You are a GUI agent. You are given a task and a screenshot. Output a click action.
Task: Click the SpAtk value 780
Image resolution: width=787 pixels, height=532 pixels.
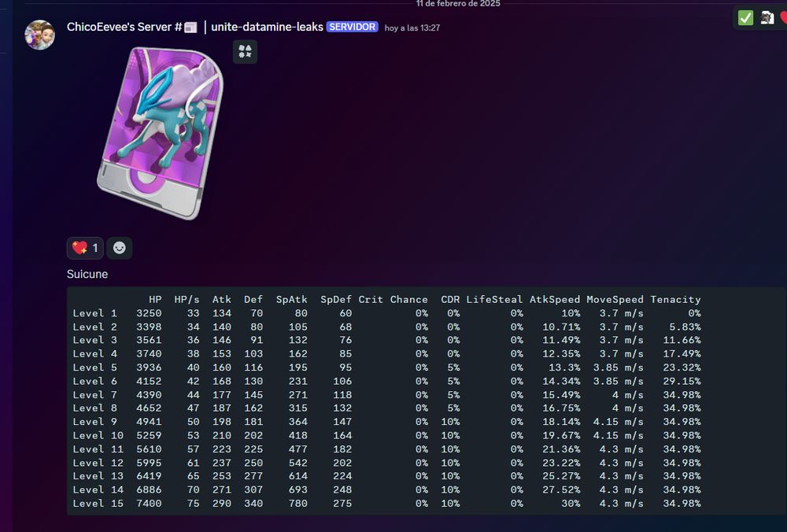coord(298,504)
